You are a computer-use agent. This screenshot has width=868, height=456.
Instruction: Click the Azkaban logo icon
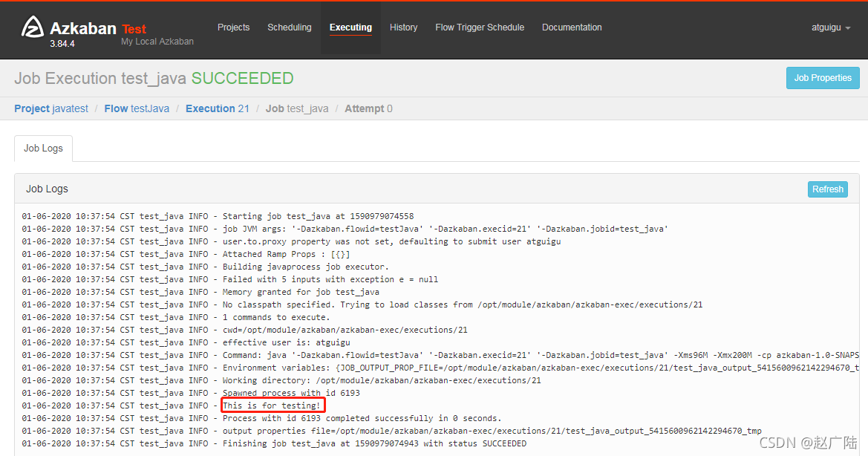(x=32, y=27)
